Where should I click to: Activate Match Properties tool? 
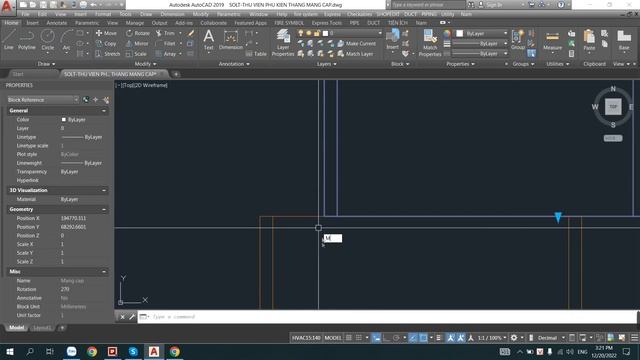pyautogui.click(x=430, y=42)
